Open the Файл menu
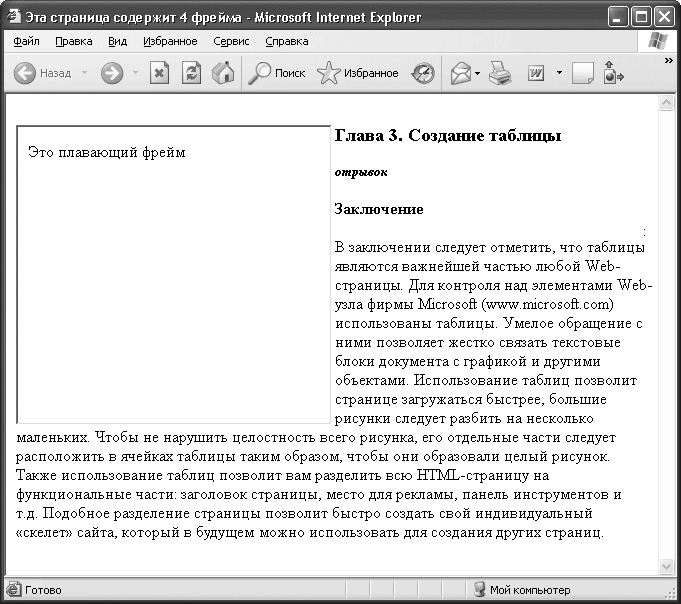The height and width of the screenshot is (604, 681). [27, 42]
